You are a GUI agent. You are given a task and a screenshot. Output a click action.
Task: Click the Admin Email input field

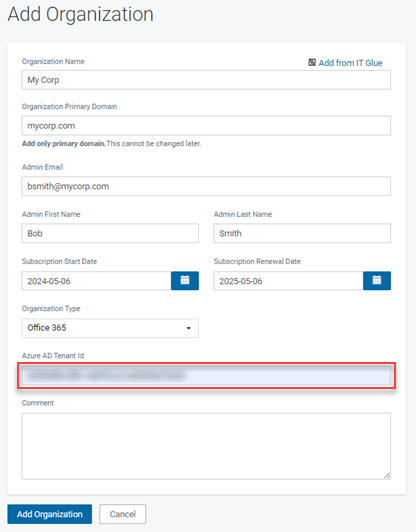point(206,186)
